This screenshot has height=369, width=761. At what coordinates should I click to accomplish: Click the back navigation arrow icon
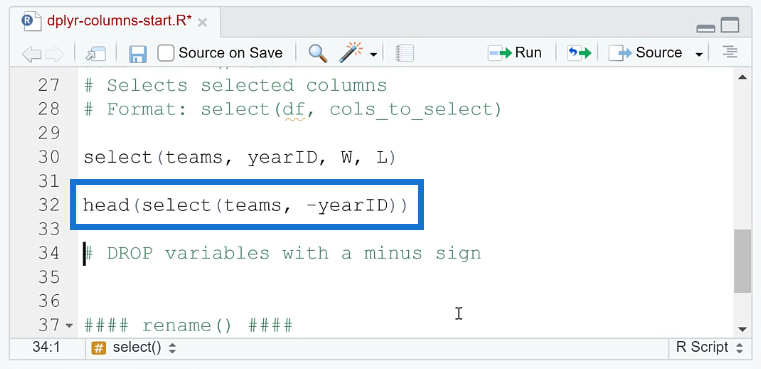pyautogui.click(x=32, y=53)
